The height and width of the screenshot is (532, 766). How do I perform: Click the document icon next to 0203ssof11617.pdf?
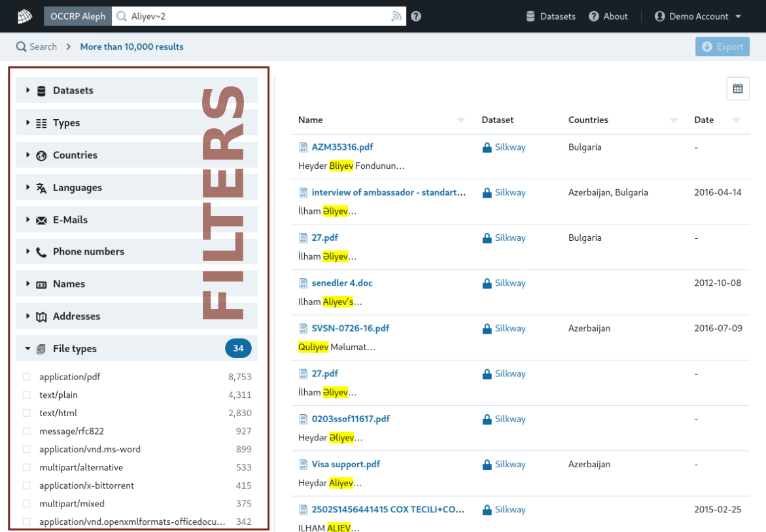point(304,419)
